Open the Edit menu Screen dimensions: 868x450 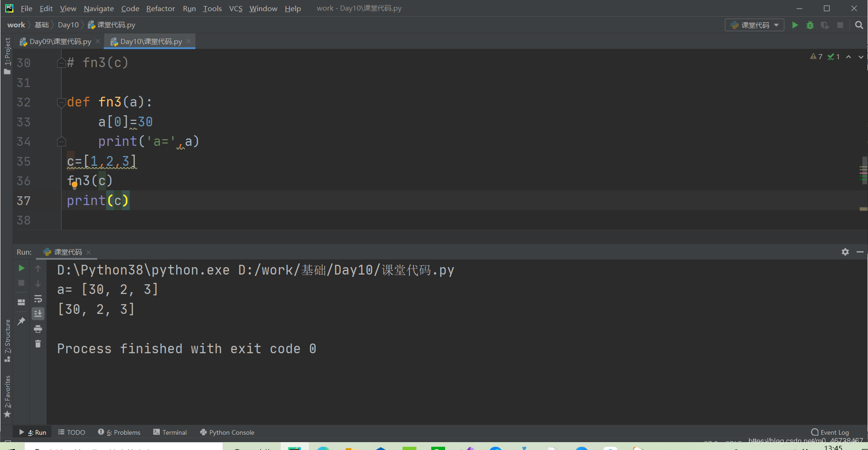(46, 8)
